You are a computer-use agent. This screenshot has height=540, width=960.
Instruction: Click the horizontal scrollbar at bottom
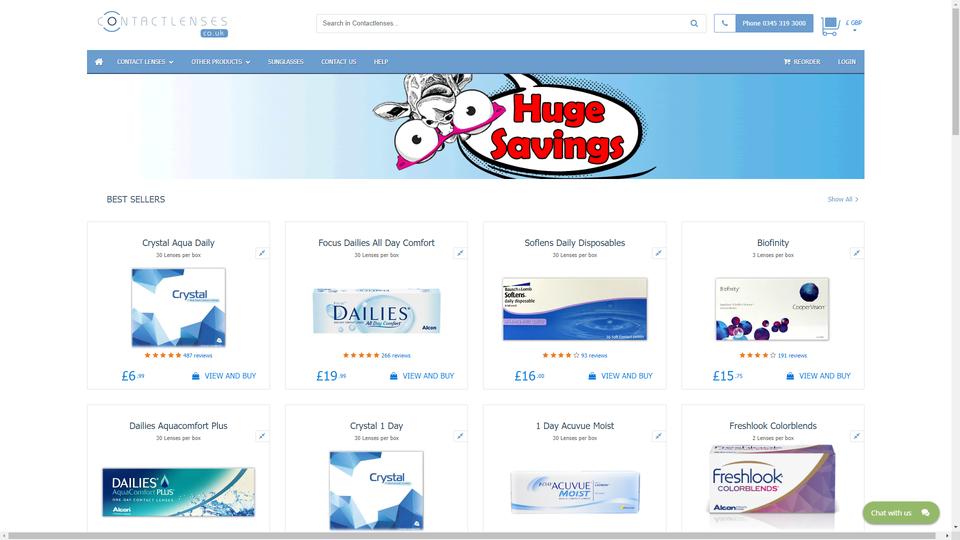[471, 536]
